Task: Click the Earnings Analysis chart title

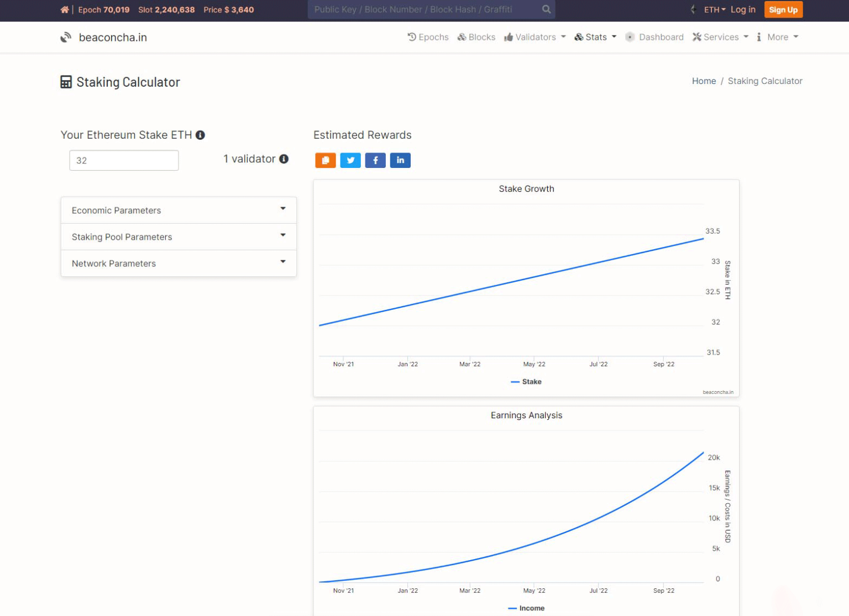Action: tap(526, 415)
